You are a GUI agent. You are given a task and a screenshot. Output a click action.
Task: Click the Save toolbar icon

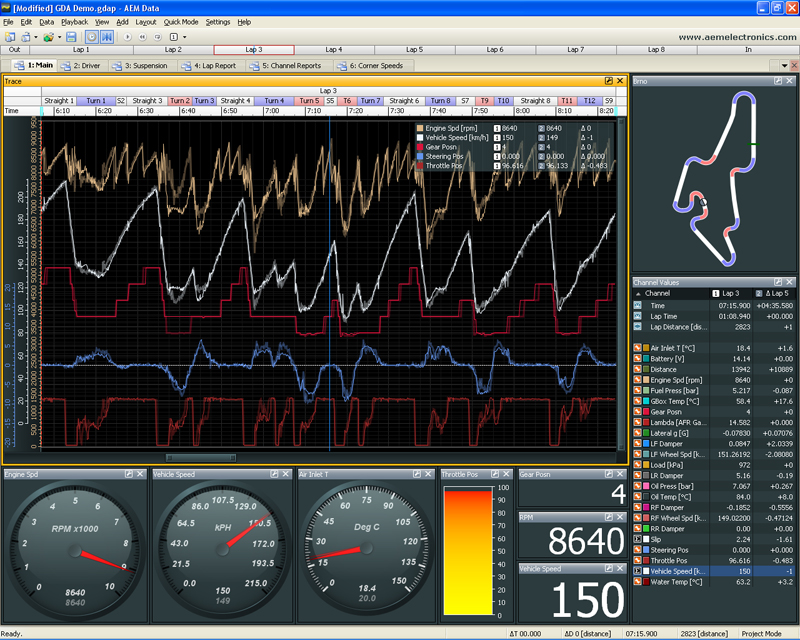pos(71,35)
